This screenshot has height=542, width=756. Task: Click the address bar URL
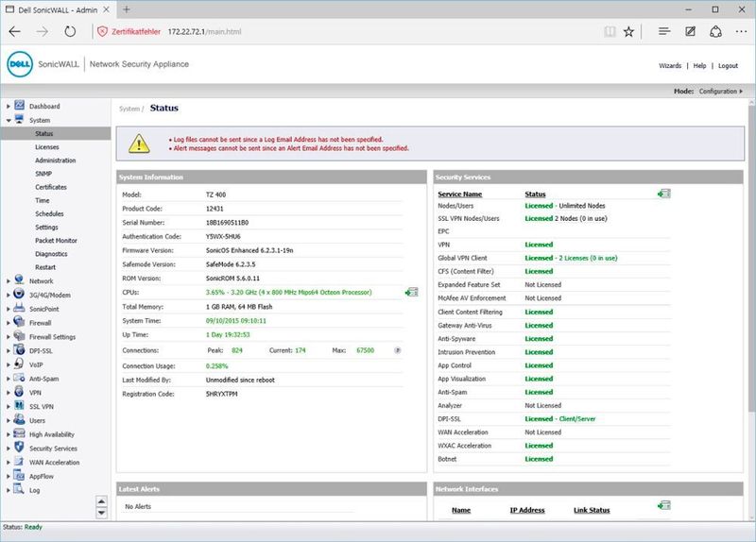[204, 32]
